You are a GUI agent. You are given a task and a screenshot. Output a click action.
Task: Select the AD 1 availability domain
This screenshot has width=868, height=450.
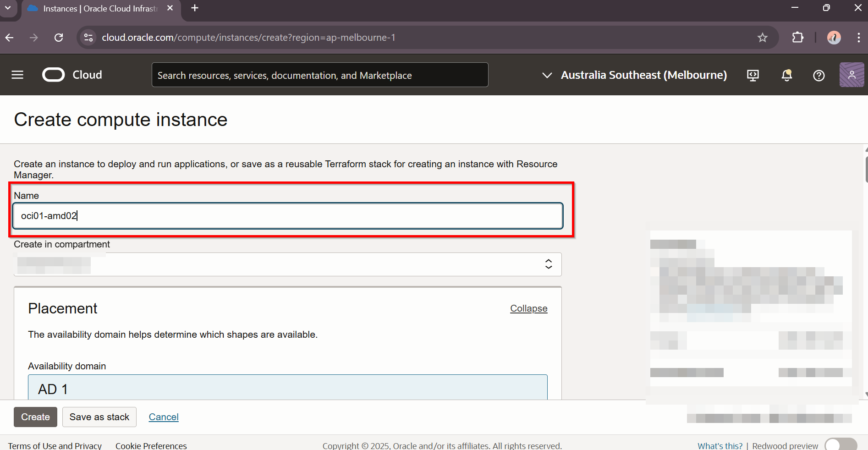point(287,388)
